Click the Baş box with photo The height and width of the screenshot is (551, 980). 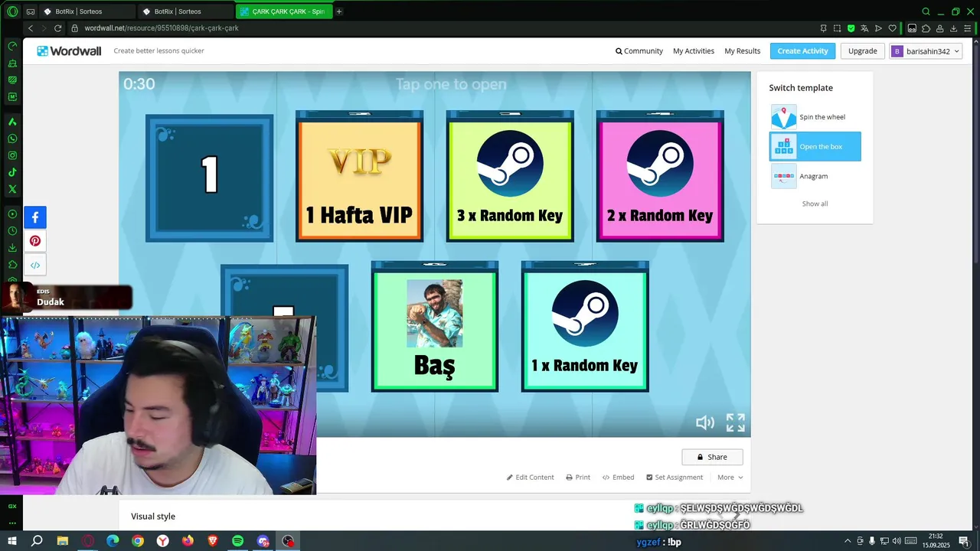[434, 327]
